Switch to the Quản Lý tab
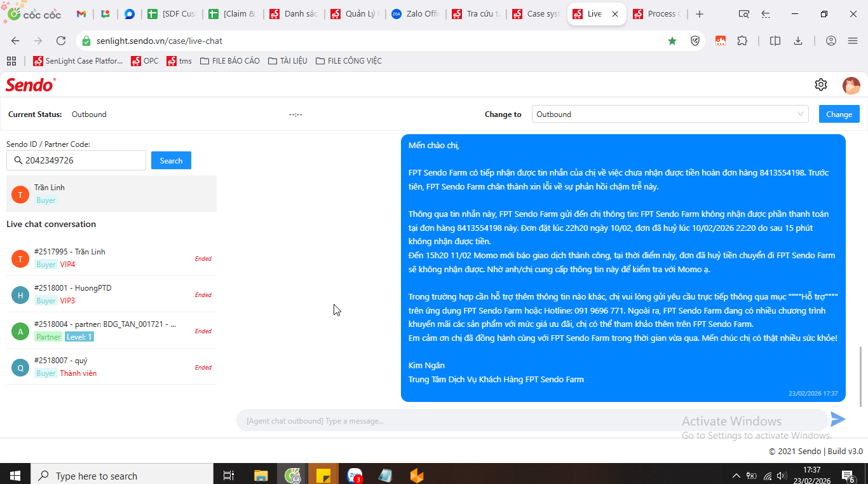The height and width of the screenshot is (484, 868). [355, 14]
